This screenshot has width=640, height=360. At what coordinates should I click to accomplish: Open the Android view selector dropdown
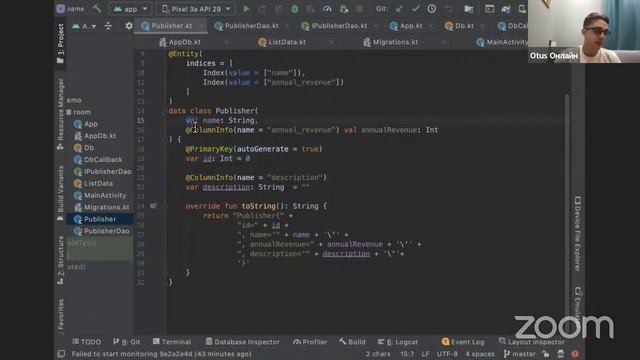84,26
